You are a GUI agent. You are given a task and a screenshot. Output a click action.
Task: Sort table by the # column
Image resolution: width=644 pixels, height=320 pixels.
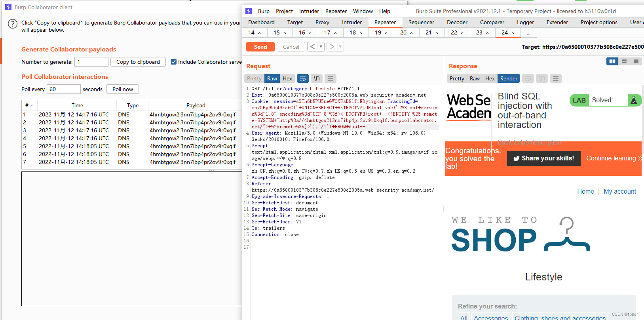[29, 105]
